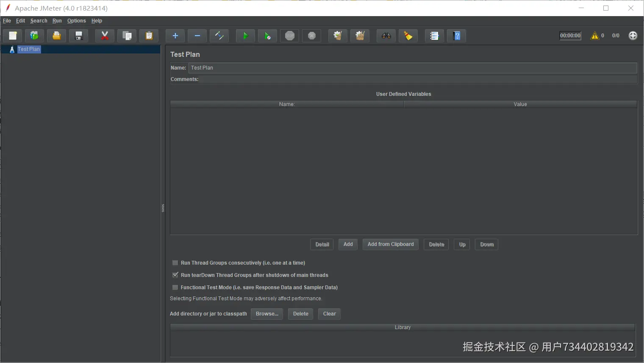Open Search with binoculars icon
The image size is (644, 363).
tap(386, 36)
